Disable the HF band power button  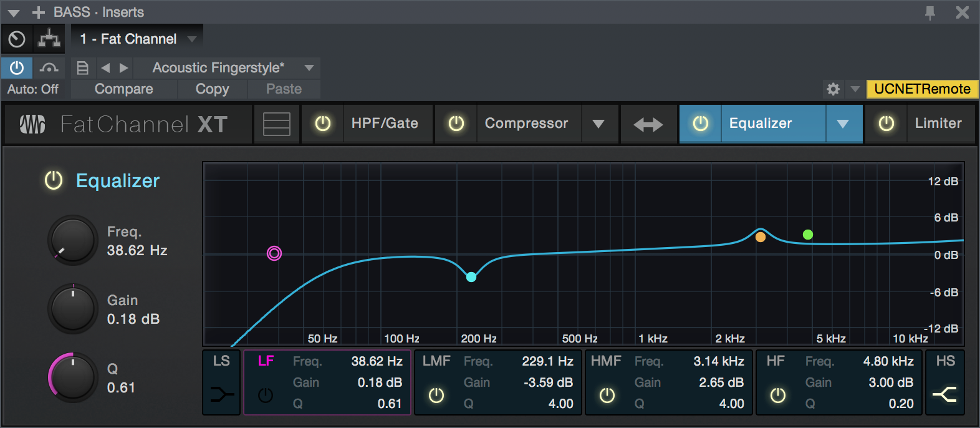pos(778,395)
